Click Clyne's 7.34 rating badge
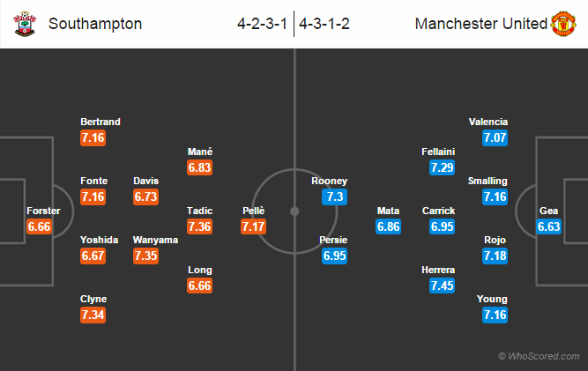Image resolution: width=588 pixels, height=371 pixels. (93, 315)
